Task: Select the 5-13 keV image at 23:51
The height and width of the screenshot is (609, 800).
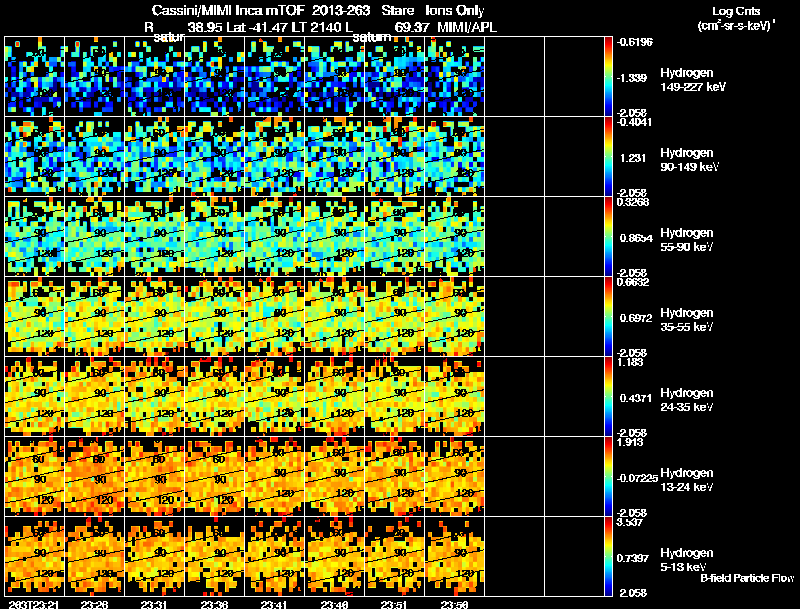Action: pos(394,557)
